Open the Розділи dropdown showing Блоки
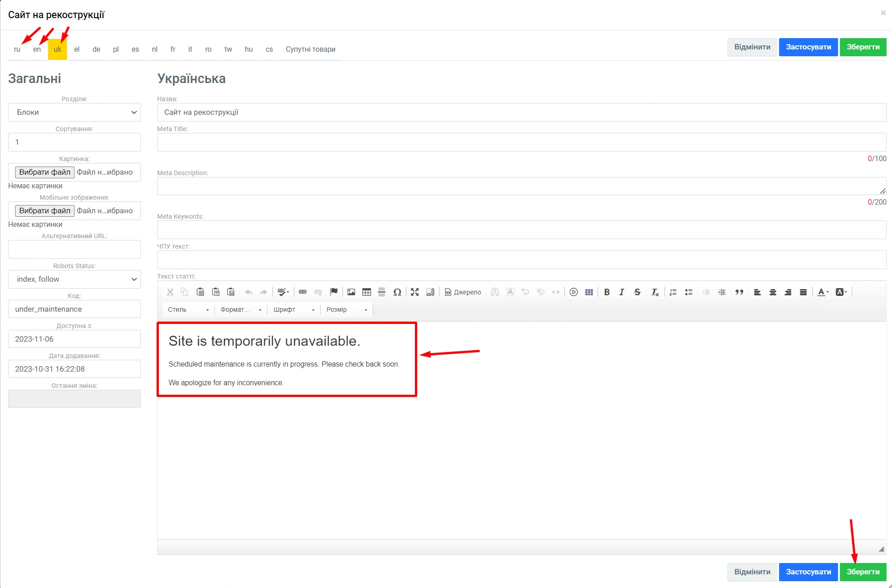892x588 pixels. 74,112
